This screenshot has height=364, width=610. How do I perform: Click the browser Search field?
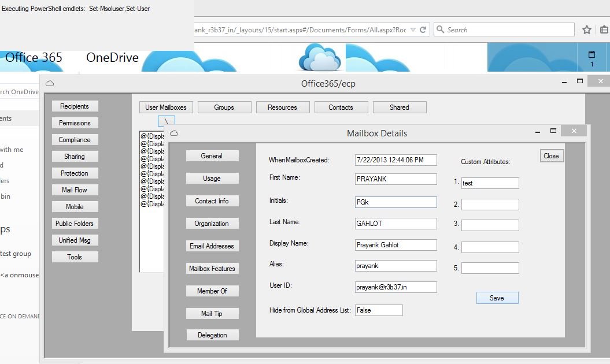pos(504,29)
